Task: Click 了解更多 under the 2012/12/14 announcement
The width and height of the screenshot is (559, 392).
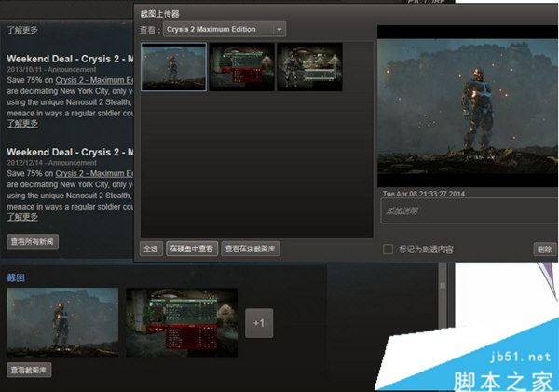Action: tap(22, 217)
